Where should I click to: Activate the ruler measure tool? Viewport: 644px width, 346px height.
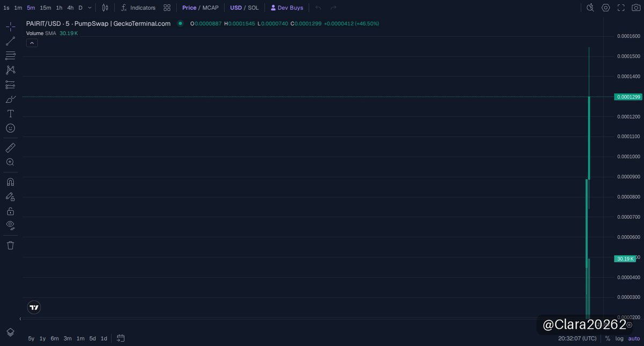coord(10,148)
